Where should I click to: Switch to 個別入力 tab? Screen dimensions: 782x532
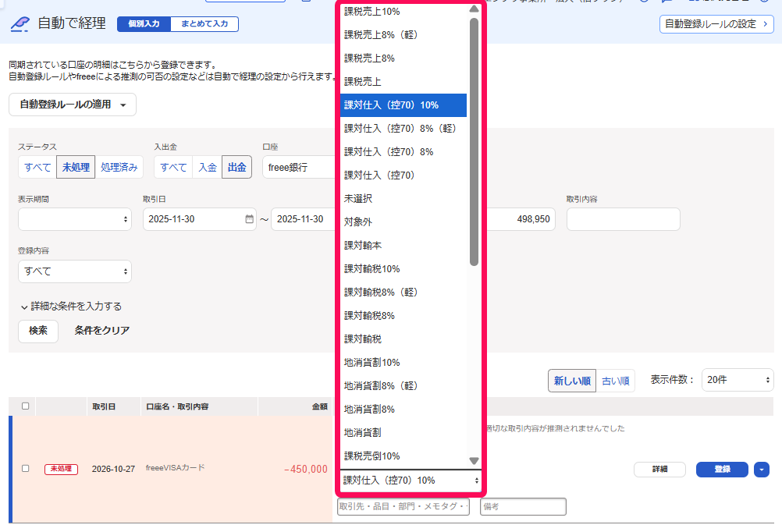pos(144,24)
